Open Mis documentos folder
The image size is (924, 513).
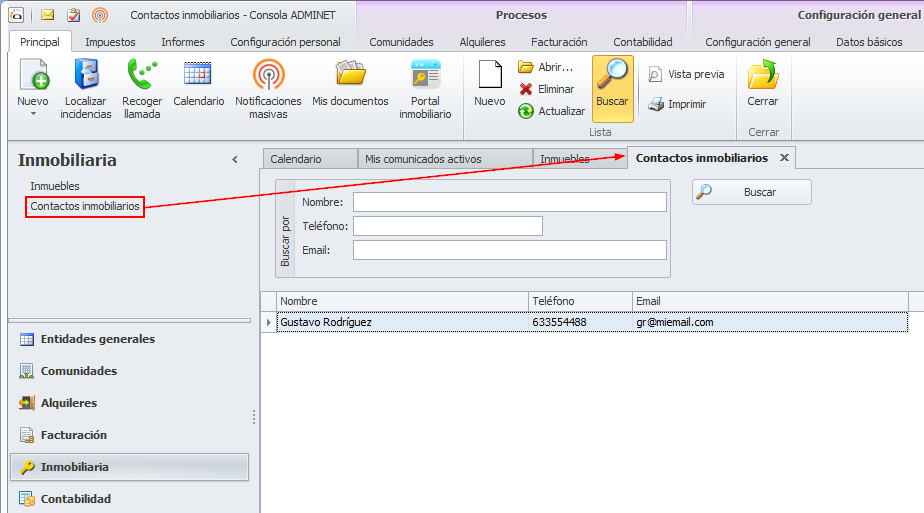(350, 84)
